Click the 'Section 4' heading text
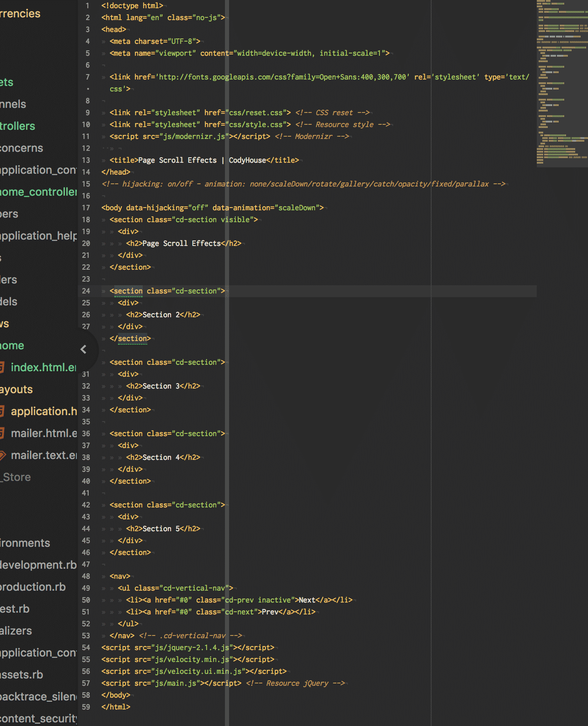 161,458
